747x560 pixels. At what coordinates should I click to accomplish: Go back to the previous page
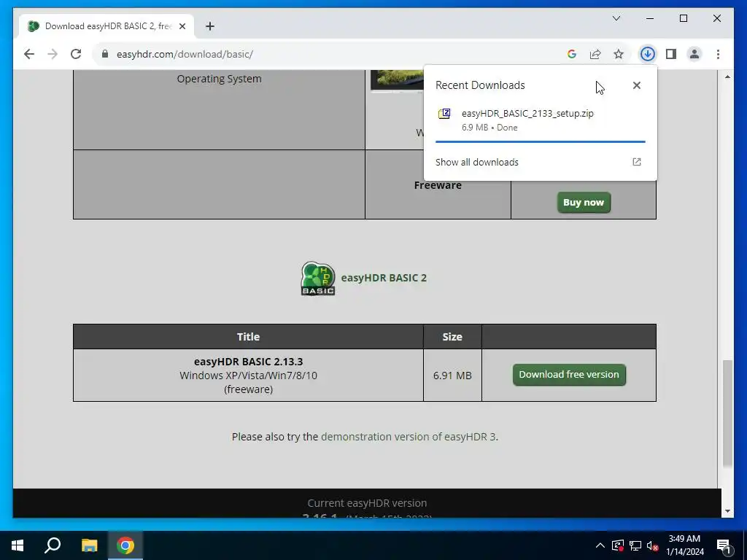tap(29, 54)
